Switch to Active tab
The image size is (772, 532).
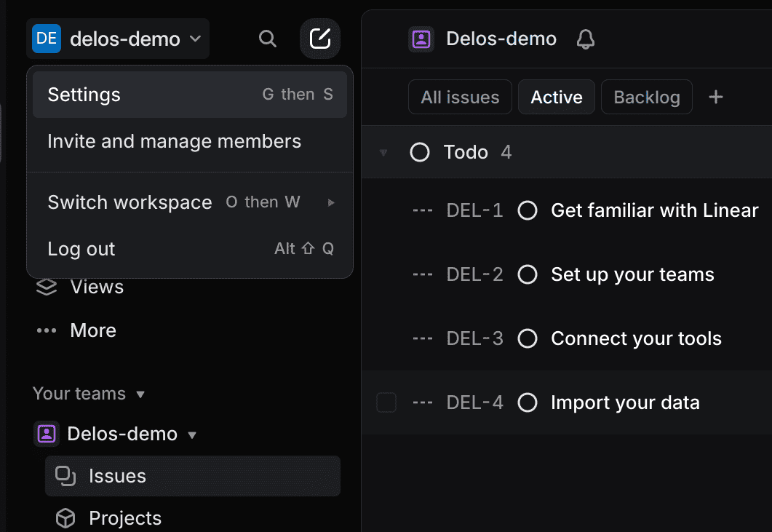click(x=557, y=97)
